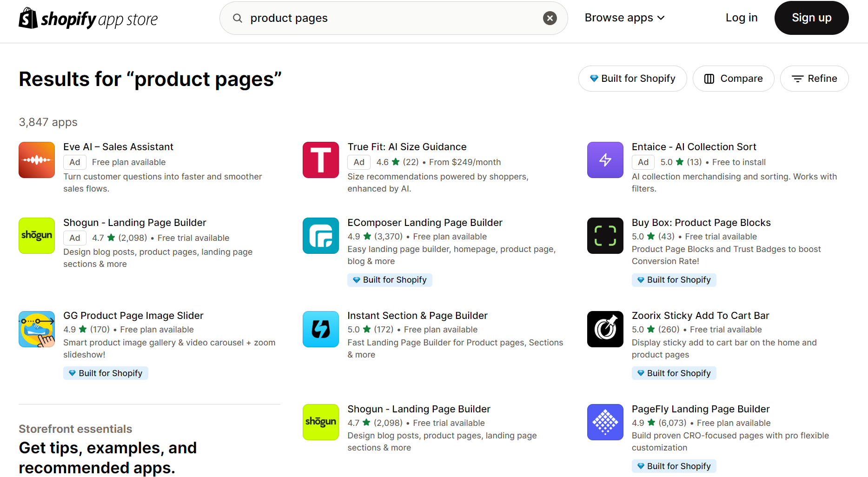Open EComposer teal app icon
The image size is (868, 477).
[321, 236]
